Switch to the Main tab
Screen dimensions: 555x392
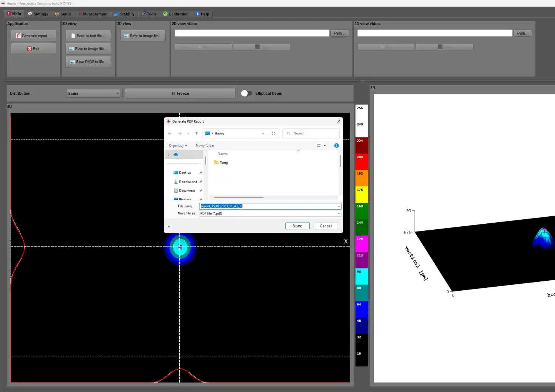click(x=14, y=14)
